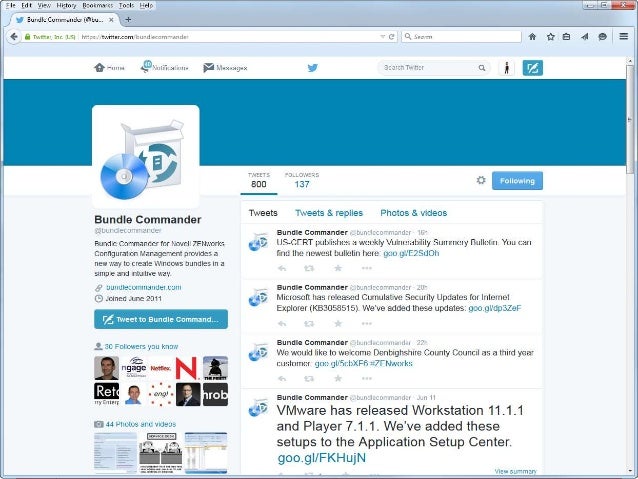This screenshot has width=638, height=479.
Task: Go to Twitter Home
Action: tap(109, 68)
